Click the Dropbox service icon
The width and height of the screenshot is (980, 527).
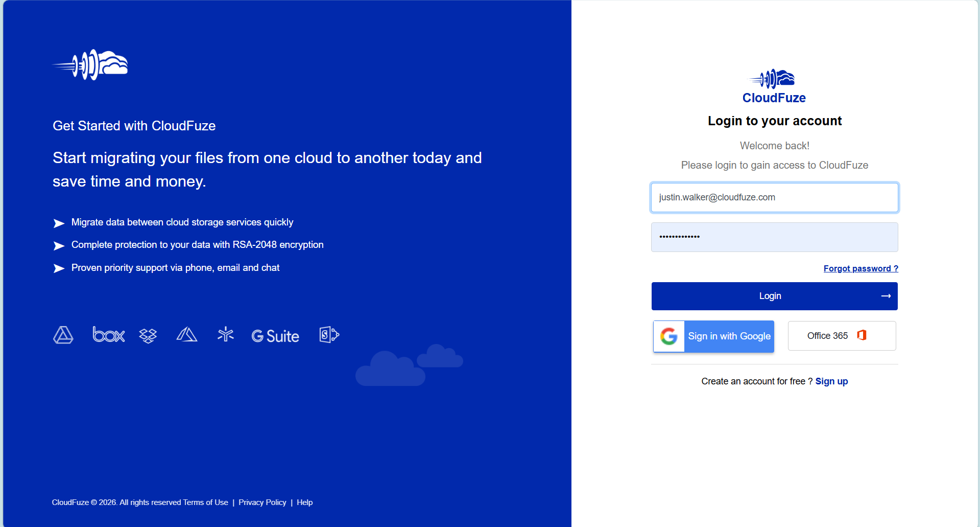(x=148, y=336)
